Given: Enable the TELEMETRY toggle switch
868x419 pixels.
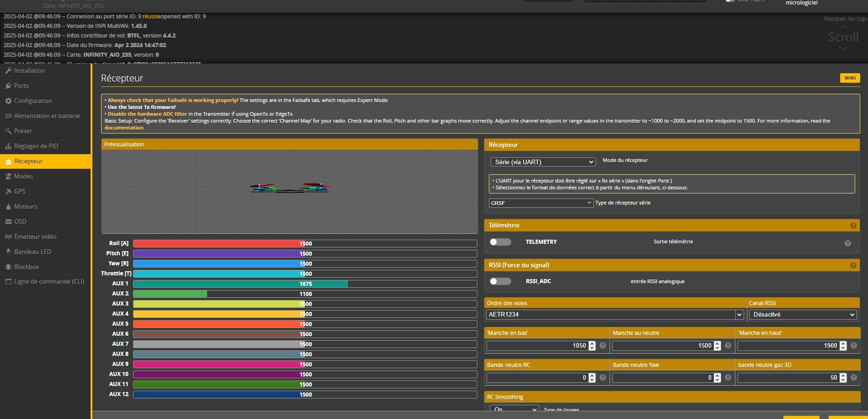Looking at the screenshot, I should click(x=500, y=242).
